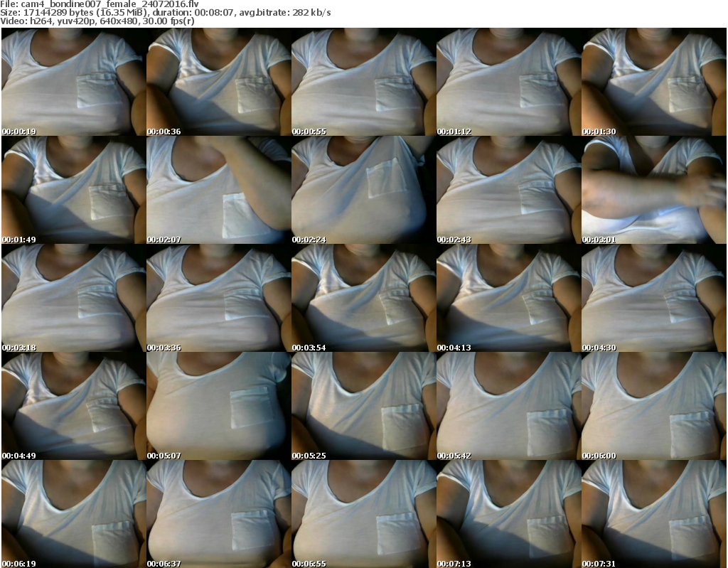The height and width of the screenshot is (568, 728).
Task: Select the thumbnail at 00:03:36
Action: pos(219,298)
